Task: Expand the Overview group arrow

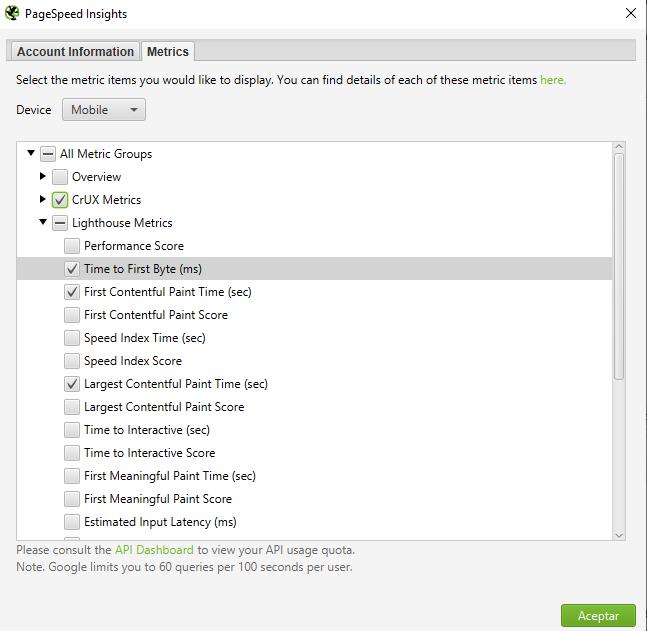Action: (x=43, y=176)
